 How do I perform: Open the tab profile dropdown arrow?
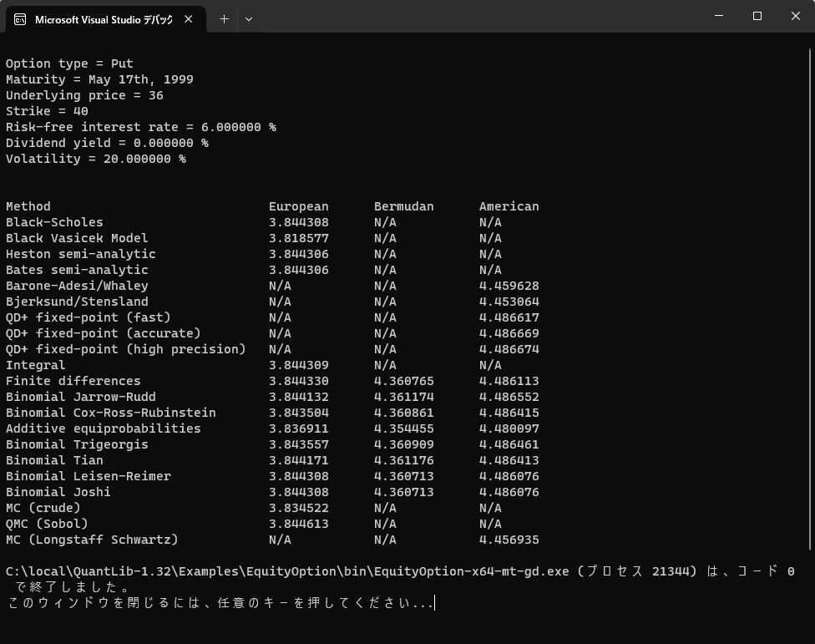[x=249, y=19]
